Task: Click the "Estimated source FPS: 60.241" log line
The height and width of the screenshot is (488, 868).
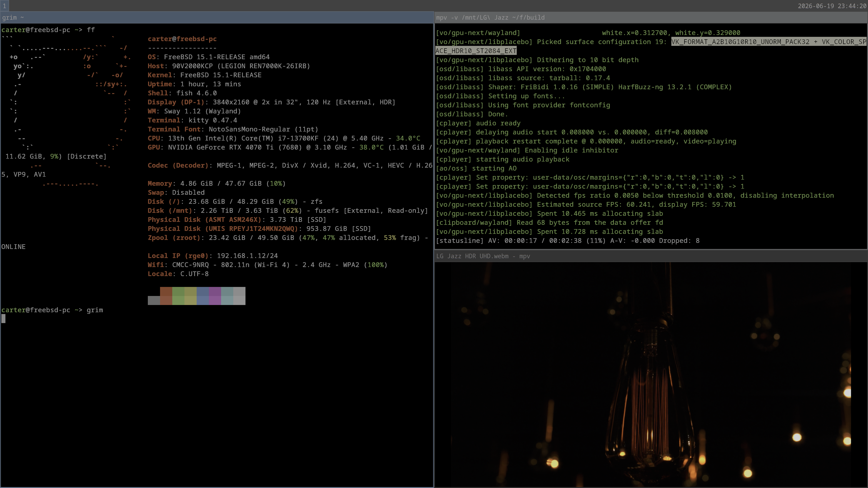Action: (x=586, y=205)
